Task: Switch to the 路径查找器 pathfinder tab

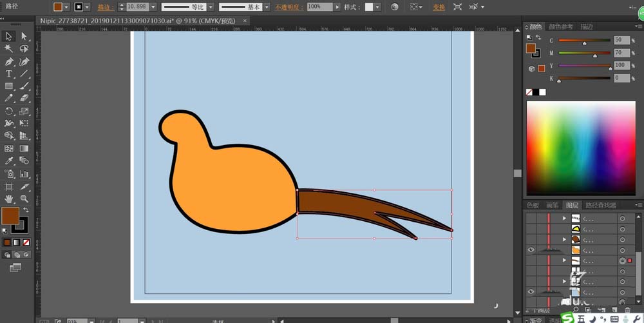Action: (x=600, y=205)
